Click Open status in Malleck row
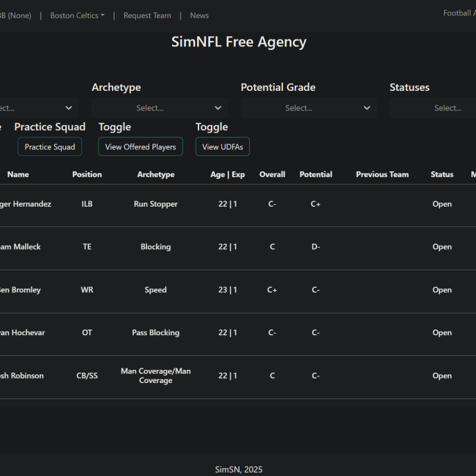This screenshot has width=476, height=476. [442, 247]
